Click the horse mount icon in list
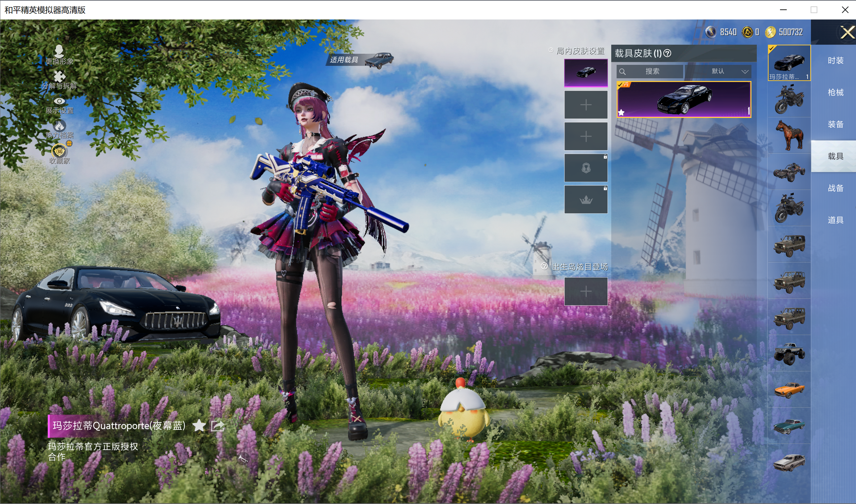Viewport: 856px width, 504px height. point(789,135)
